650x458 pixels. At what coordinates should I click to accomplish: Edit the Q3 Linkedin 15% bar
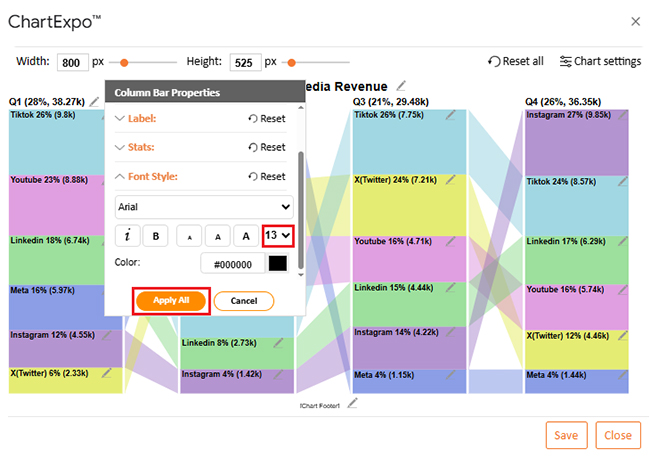point(451,289)
